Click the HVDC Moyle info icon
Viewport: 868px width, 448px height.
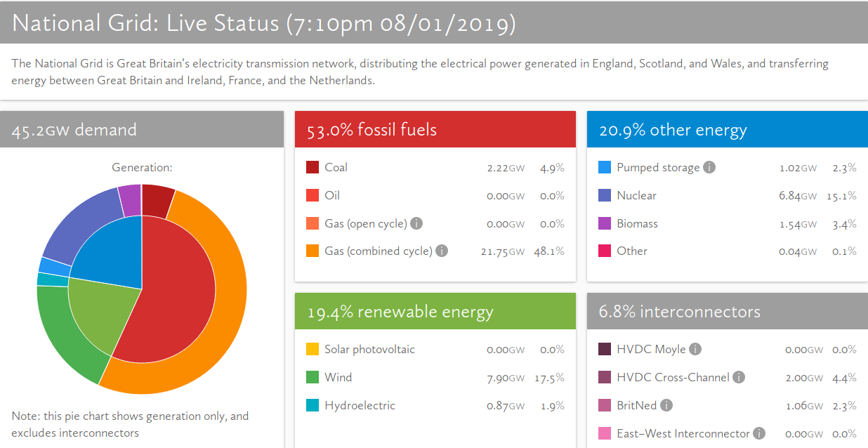(695, 349)
